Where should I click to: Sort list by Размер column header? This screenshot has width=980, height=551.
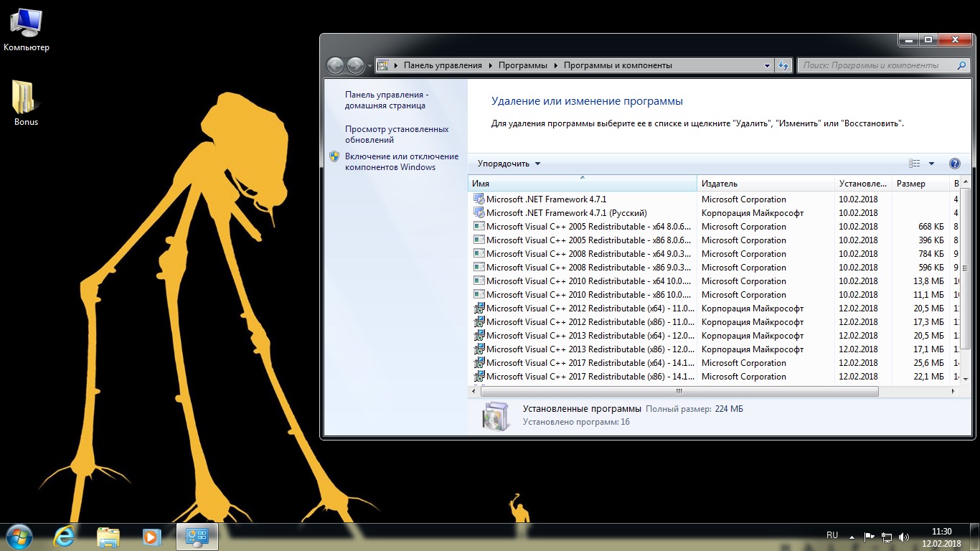coord(920,184)
